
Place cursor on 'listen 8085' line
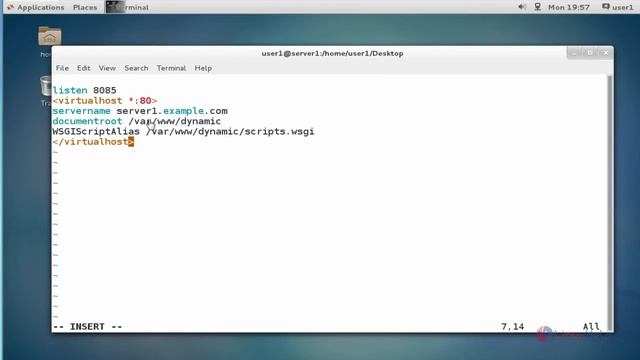84,90
